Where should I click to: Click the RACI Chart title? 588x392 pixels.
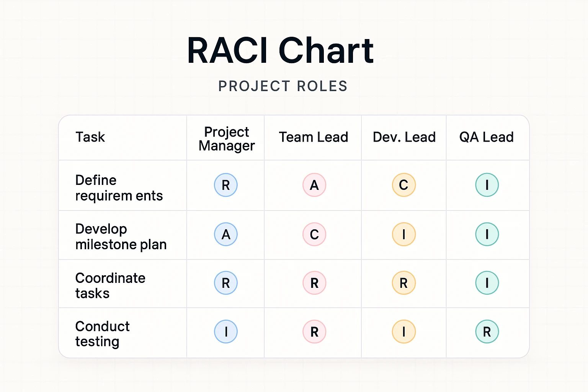pyautogui.click(x=280, y=51)
